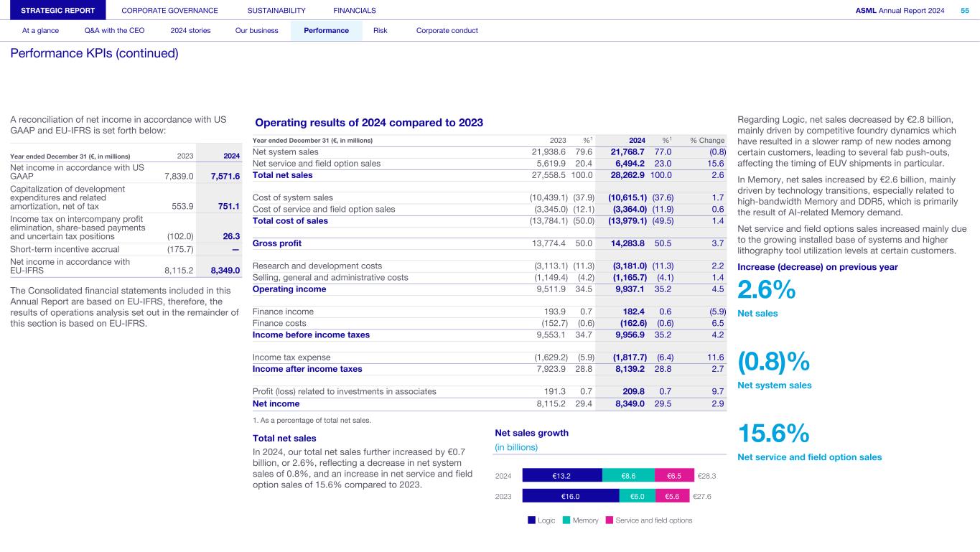
Task: Open the Our business sub-tab
Action: 256,30
